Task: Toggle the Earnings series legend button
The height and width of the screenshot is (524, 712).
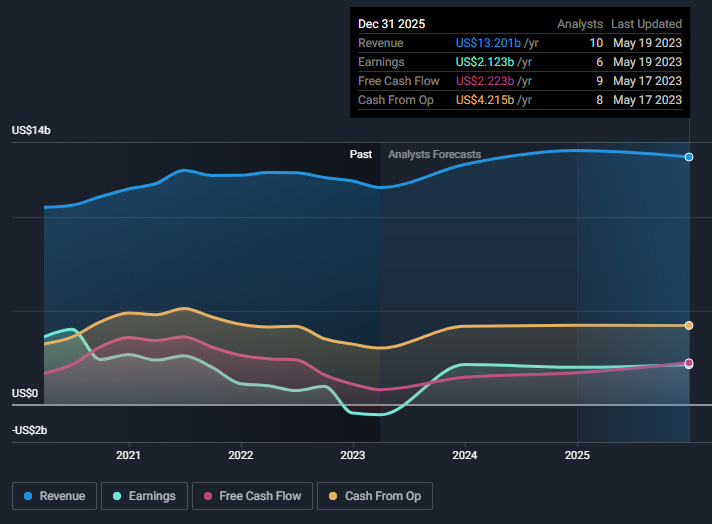Action: pos(144,496)
